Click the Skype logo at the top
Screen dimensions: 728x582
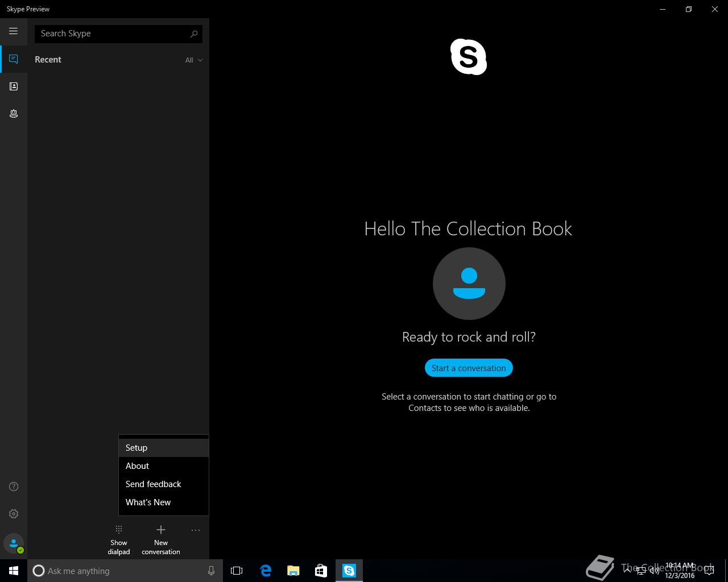click(469, 57)
